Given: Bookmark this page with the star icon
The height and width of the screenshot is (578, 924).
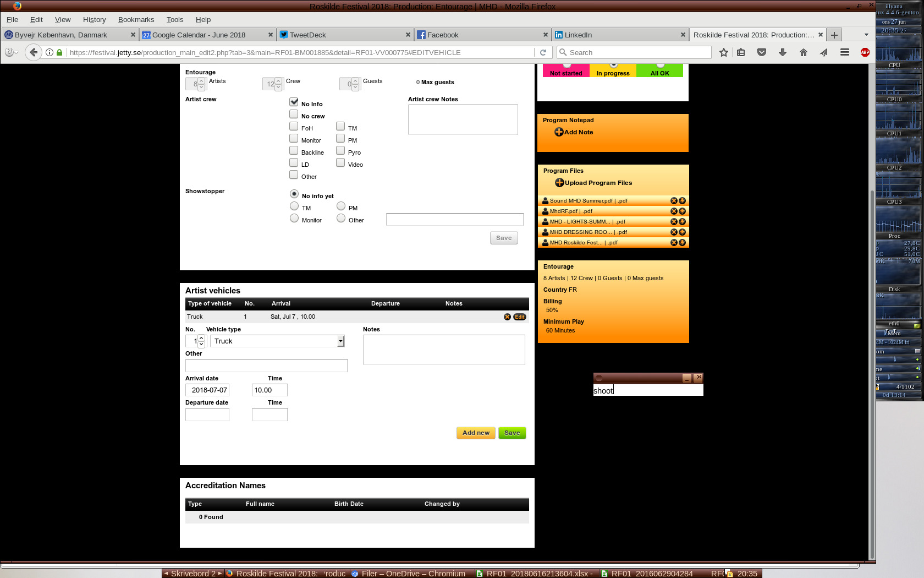Looking at the screenshot, I should point(724,52).
